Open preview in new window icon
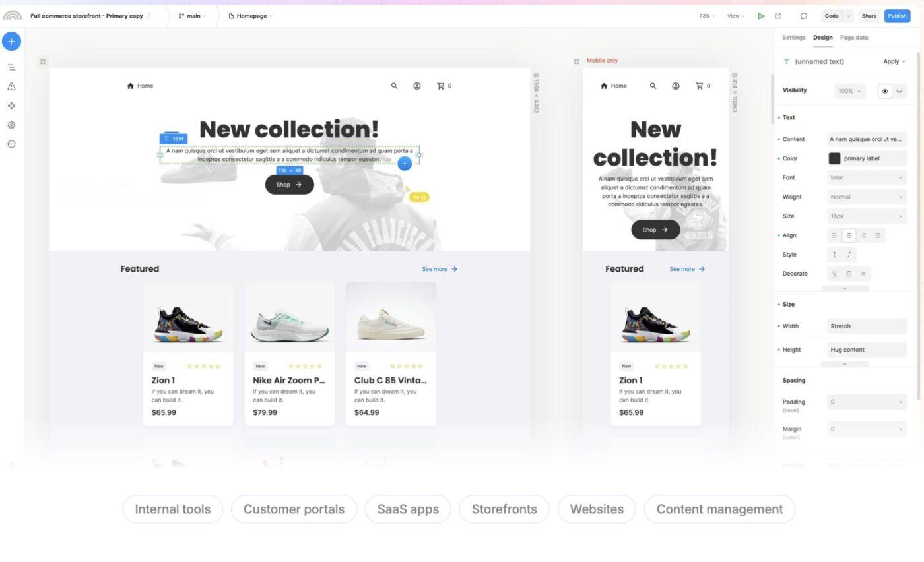The height and width of the screenshot is (562, 924). pos(778,16)
